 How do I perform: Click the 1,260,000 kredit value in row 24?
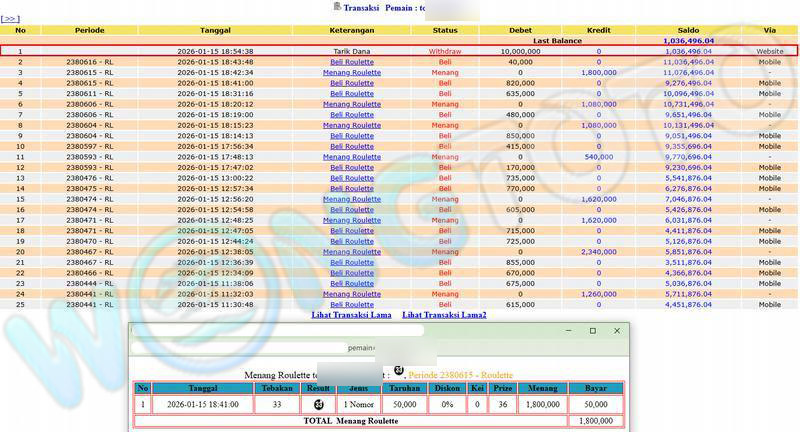(598, 294)
